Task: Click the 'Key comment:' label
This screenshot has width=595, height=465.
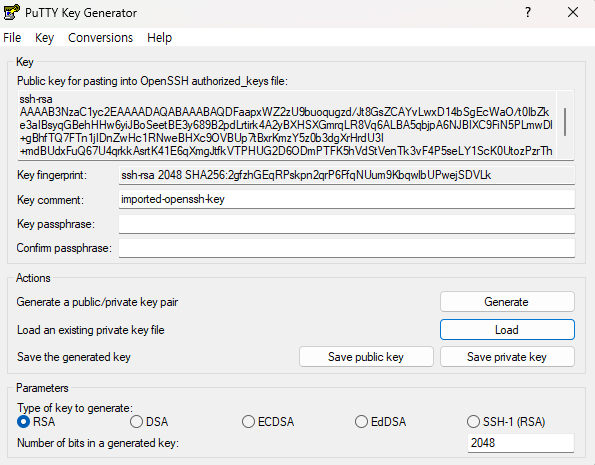Action: click(50, 200)
